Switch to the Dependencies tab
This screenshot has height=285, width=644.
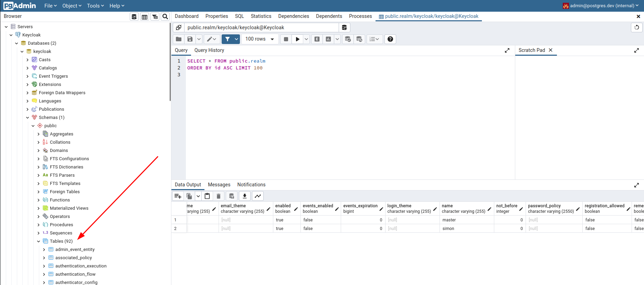click(x=294, y=16)
